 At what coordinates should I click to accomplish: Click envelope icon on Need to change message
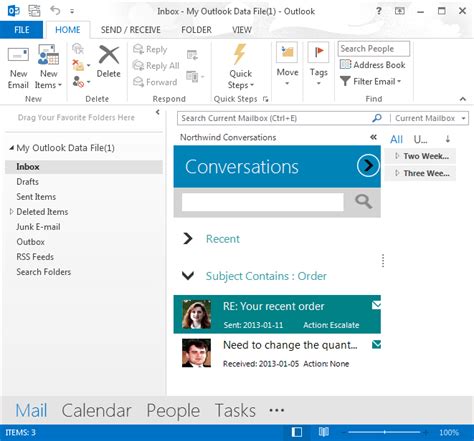(376, 344)
